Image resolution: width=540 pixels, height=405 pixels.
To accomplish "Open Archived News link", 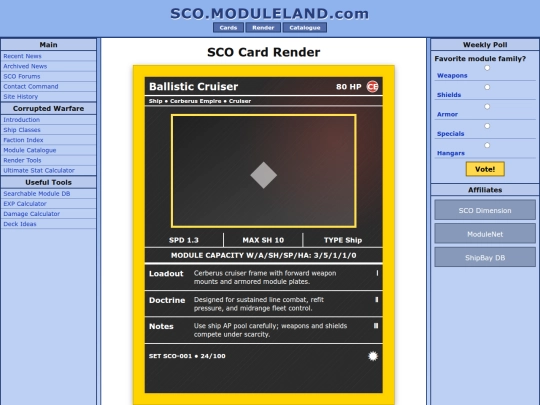I will pos(25,66).
